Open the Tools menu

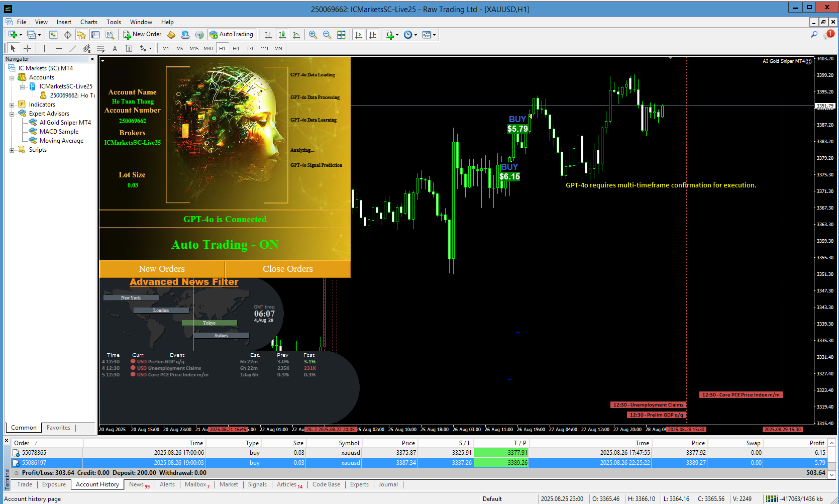pyautogui.click(x=114, y=22)
